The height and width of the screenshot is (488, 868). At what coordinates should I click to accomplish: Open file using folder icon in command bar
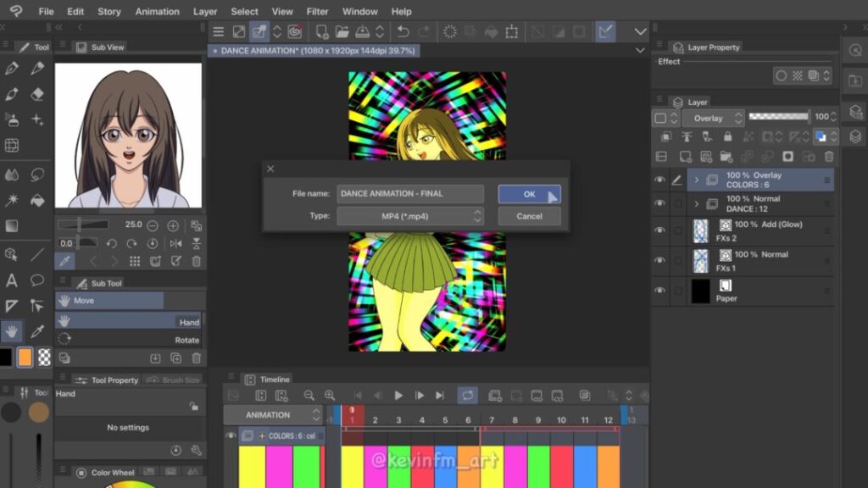click(342, 31)
